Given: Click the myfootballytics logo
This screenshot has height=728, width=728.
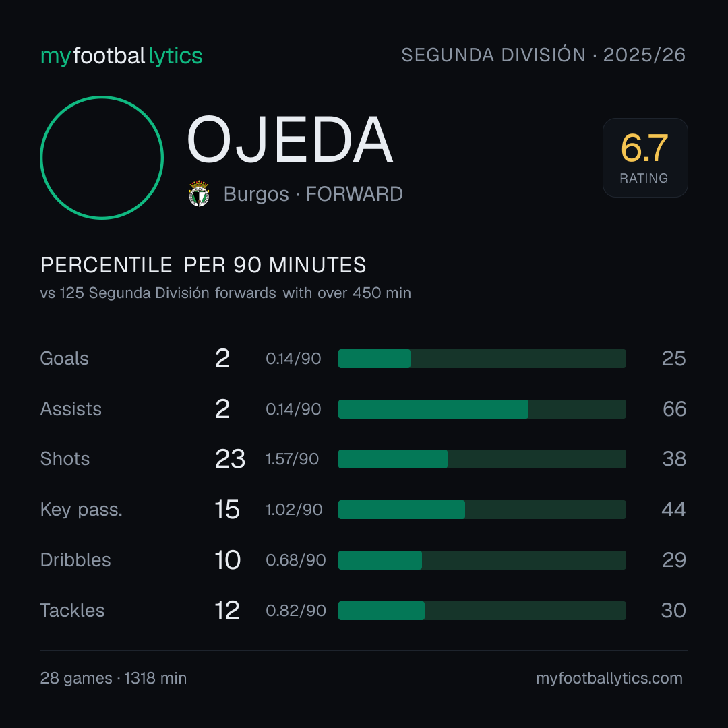Looking at the screenshot, I should click(x=121, y=56).
